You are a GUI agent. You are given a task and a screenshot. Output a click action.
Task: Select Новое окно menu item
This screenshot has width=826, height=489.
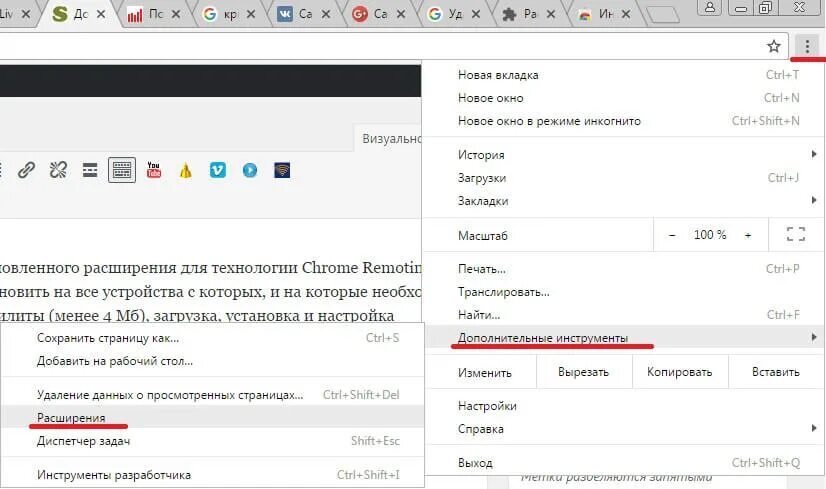624,98
